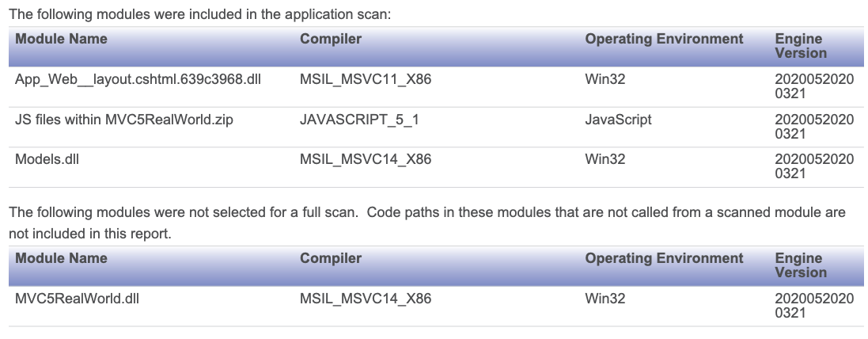The width and height of the screenshot is (868, 339).
Task: Click the MSIL_MSVC11_X86 compiler cell
Action: coord(366,80)
